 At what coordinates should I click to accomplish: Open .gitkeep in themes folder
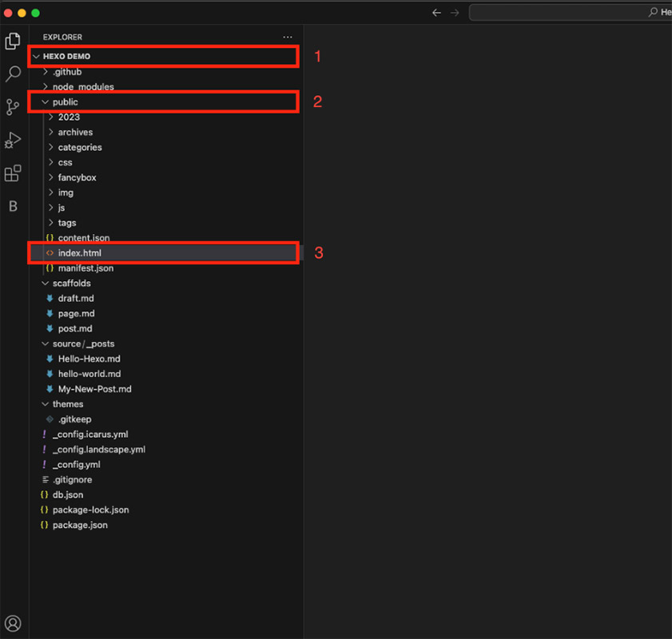pyautogui.click(x=166, y=419)
